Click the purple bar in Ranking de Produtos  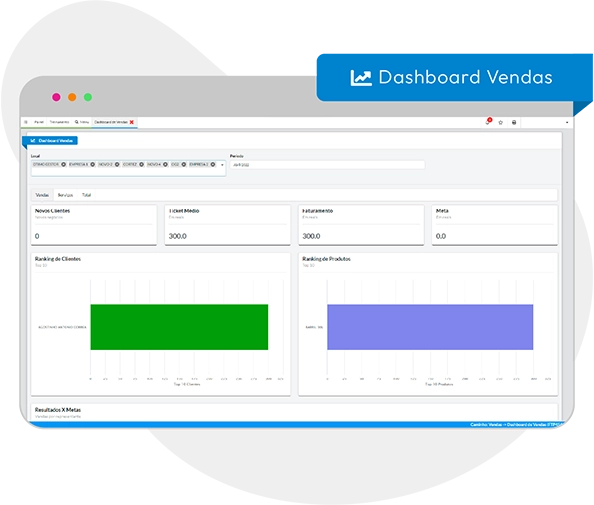pyautogui.click(x=430, y=327)
